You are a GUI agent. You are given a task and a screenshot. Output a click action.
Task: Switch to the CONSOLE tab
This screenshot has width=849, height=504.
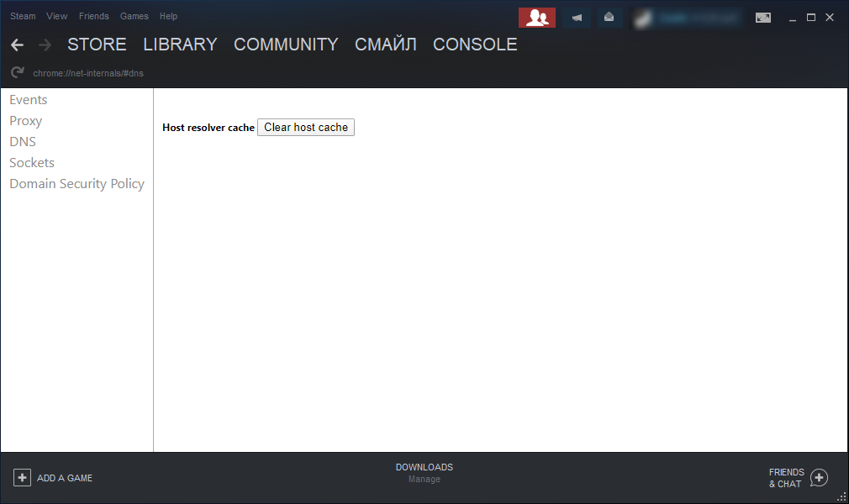pyautogui.click(x=475, y=45)
